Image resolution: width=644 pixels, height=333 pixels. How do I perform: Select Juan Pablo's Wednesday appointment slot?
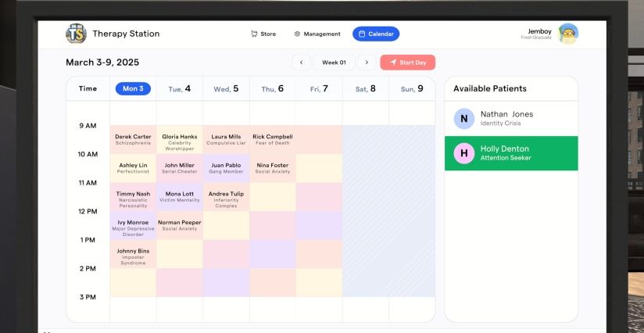coord(226,168)
